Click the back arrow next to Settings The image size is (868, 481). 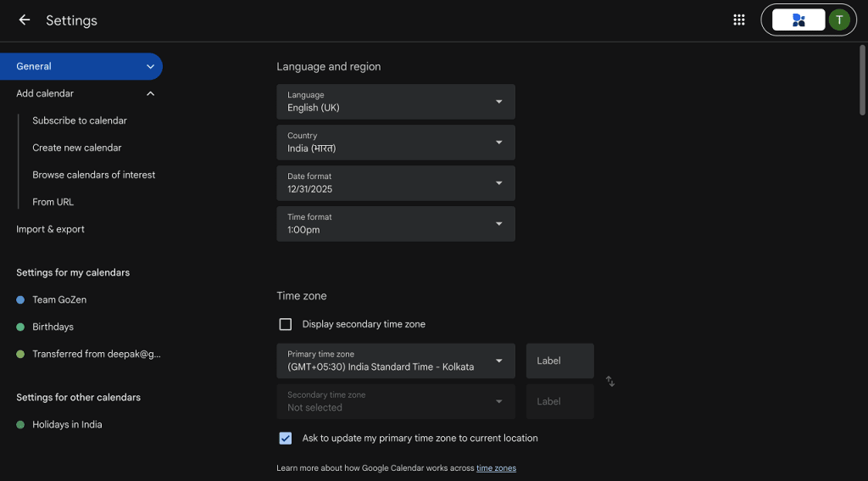(24, 20)
